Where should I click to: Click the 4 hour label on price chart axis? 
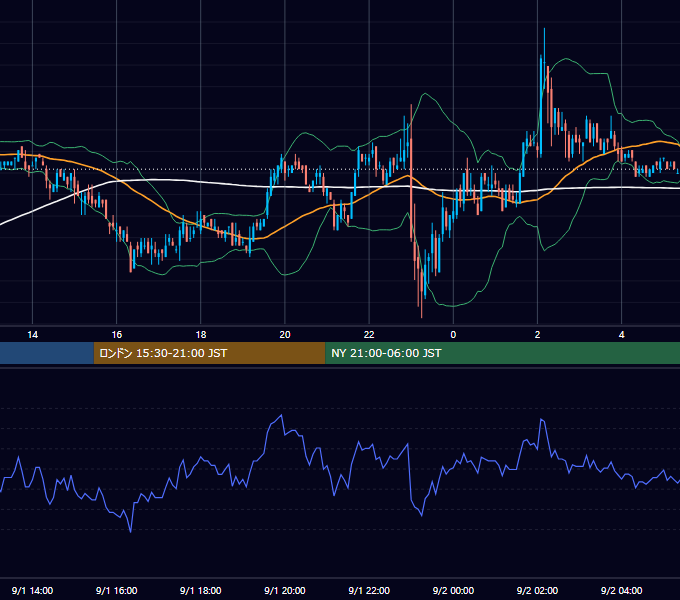(621, 335)
